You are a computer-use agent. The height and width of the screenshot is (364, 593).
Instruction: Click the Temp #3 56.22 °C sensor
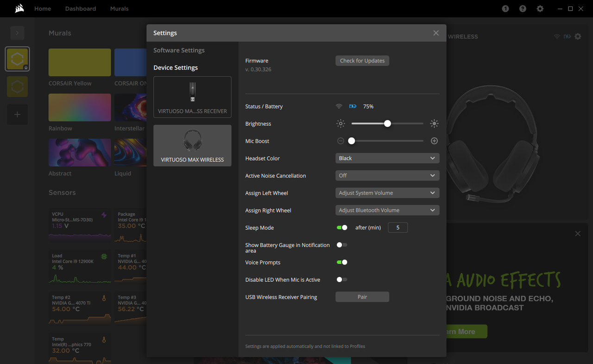click(x=131, y=308)
